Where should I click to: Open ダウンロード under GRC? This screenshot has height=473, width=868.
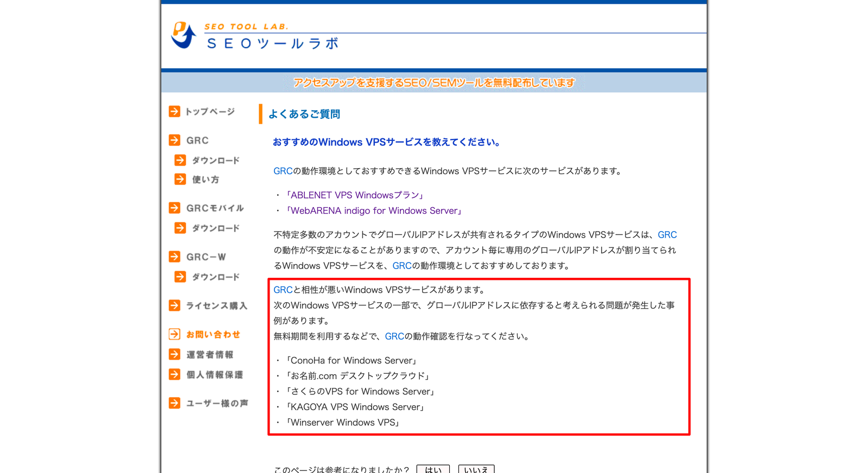pos(216,161)
